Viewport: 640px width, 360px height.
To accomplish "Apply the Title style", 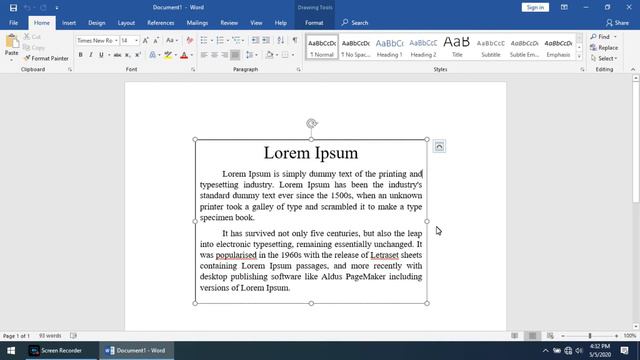I will pos(457,47).
